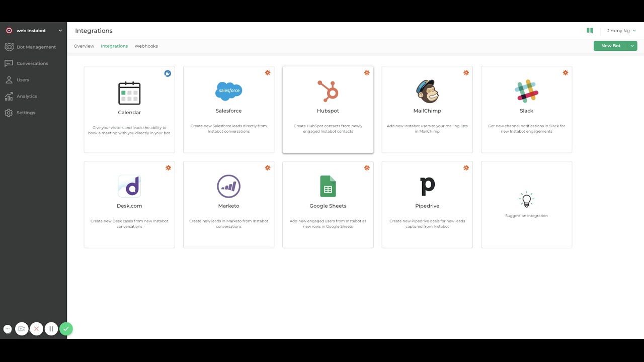Screen dimensions: 644x362
Task: Click the Salesforce cloud logo
Action: [228, 91]
